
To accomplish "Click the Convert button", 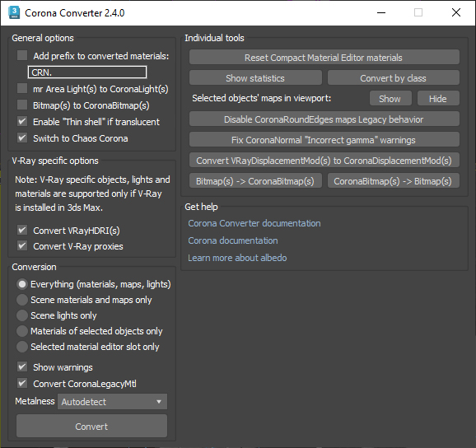I will (91, 426).
